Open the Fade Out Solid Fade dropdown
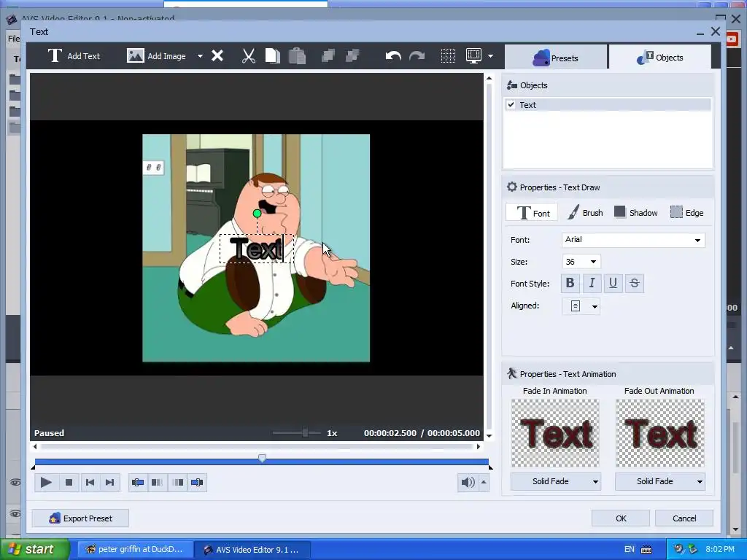Image resolution: width=747 pixels, height=560 pixels. tap(659, 481)
